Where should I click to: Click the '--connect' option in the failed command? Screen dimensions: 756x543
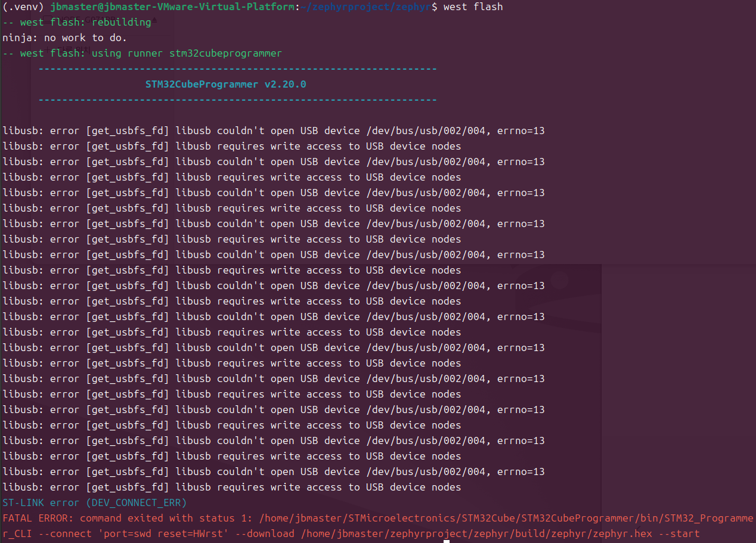[x=65, y=534]
